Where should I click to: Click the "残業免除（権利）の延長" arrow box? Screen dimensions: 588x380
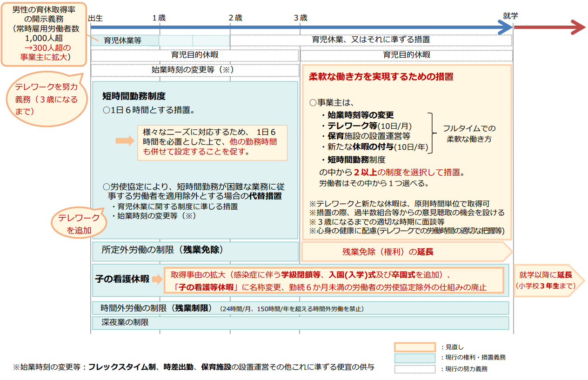coord(408,252)
